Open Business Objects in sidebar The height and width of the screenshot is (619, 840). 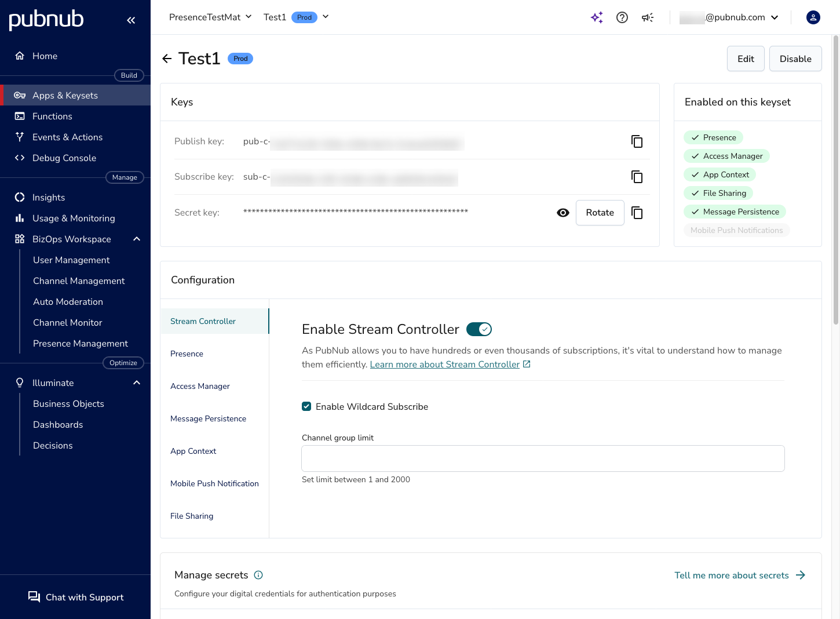pos(68,403)
